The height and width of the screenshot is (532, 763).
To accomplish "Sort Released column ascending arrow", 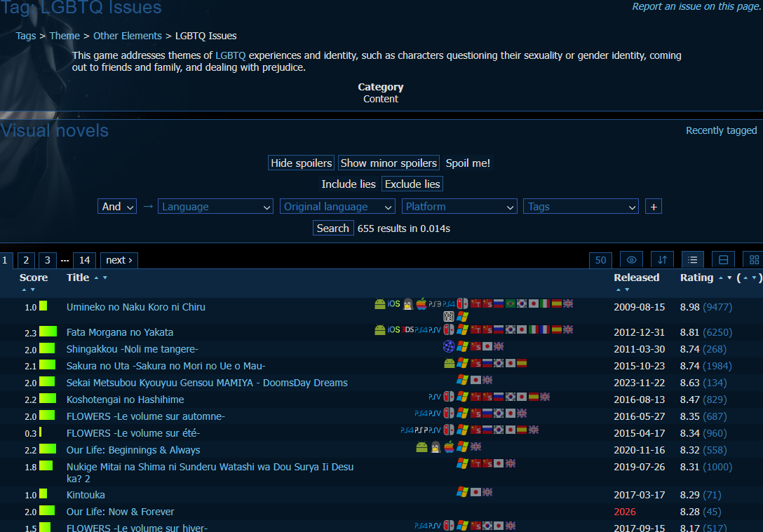I will [x=619, y=289].
